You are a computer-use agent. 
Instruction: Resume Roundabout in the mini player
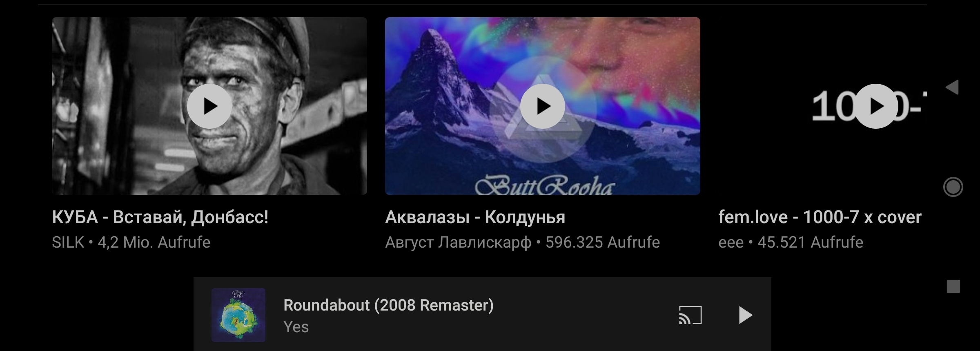tap(745, 315)
